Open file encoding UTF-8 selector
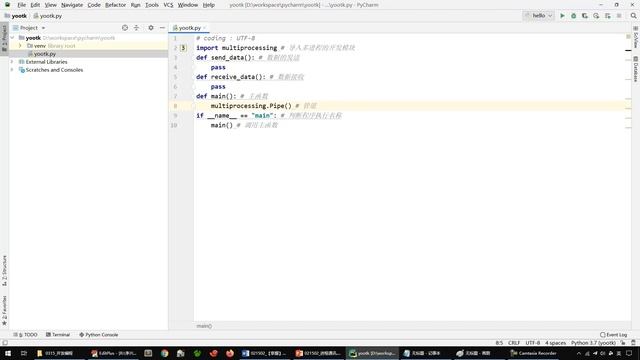 pos(533,343)
